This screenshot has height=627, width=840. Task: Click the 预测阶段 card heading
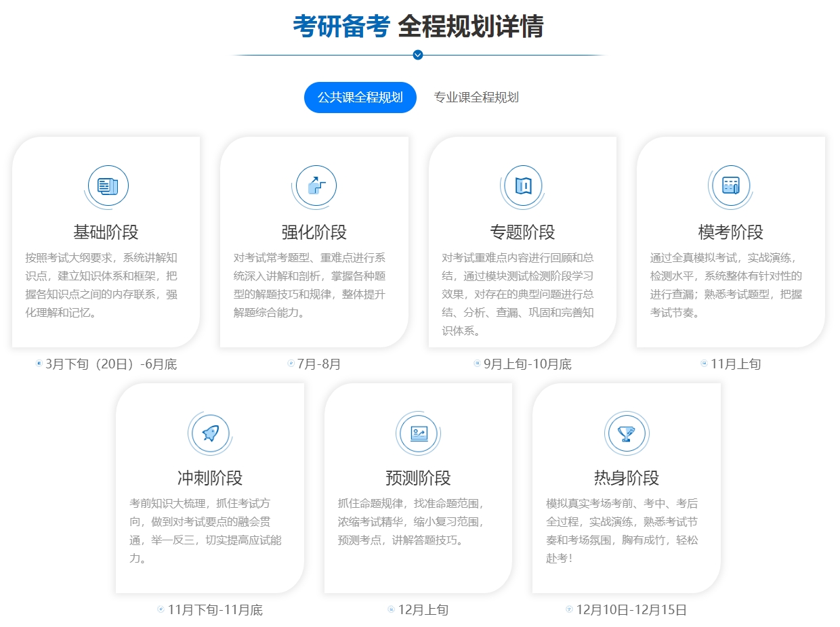click(x=418, y=478)
